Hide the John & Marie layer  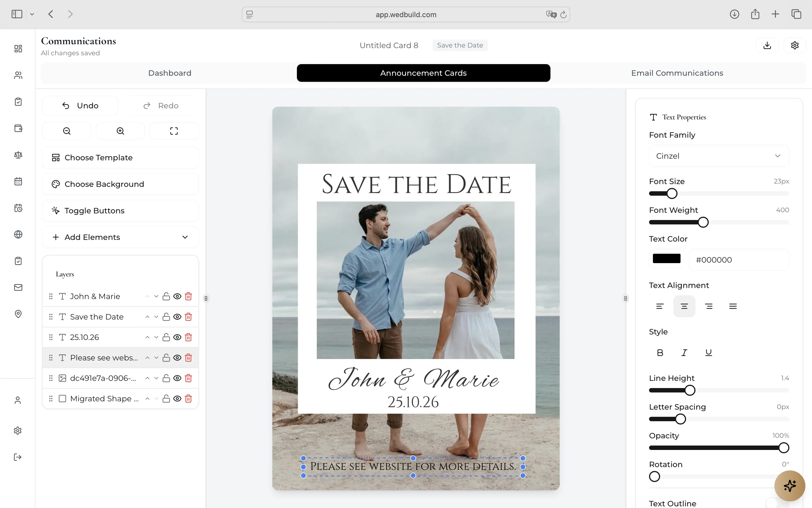point(177,296)
